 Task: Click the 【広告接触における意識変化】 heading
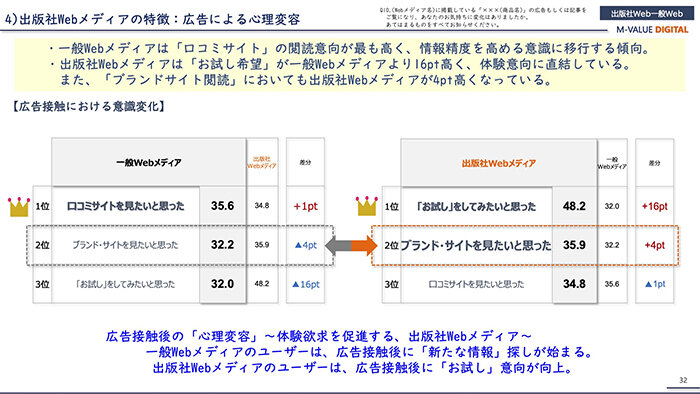[88, 106]
